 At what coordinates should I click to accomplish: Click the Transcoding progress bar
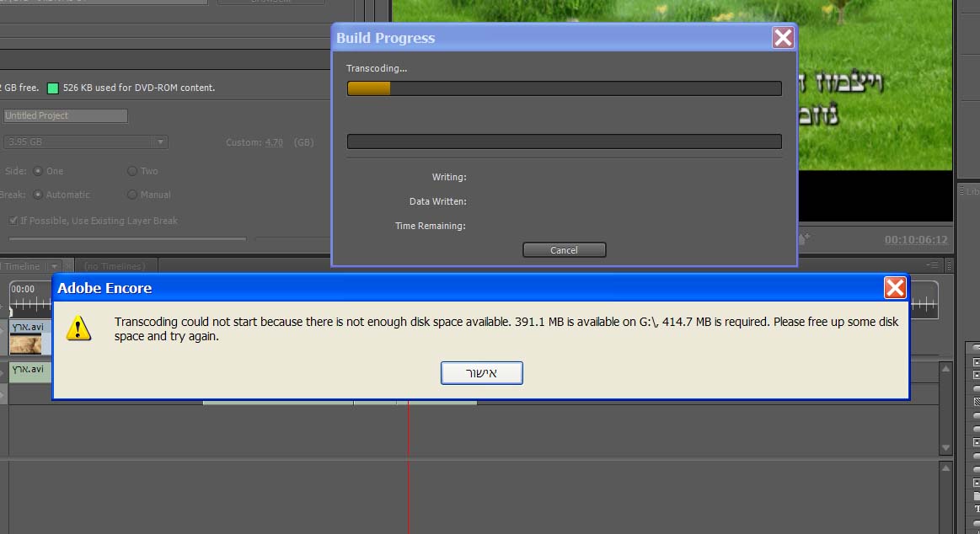[564, 88]
